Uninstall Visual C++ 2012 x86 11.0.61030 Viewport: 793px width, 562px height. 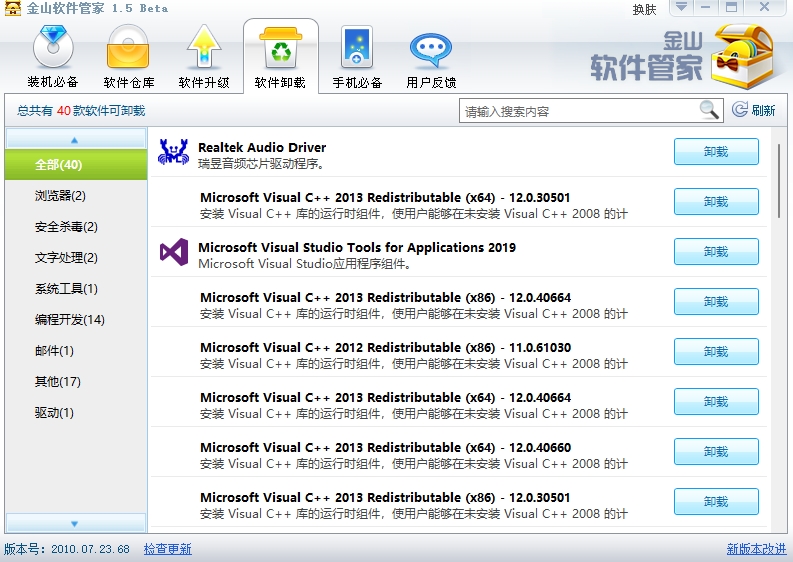pyautogui.click(x=716, y=352)
